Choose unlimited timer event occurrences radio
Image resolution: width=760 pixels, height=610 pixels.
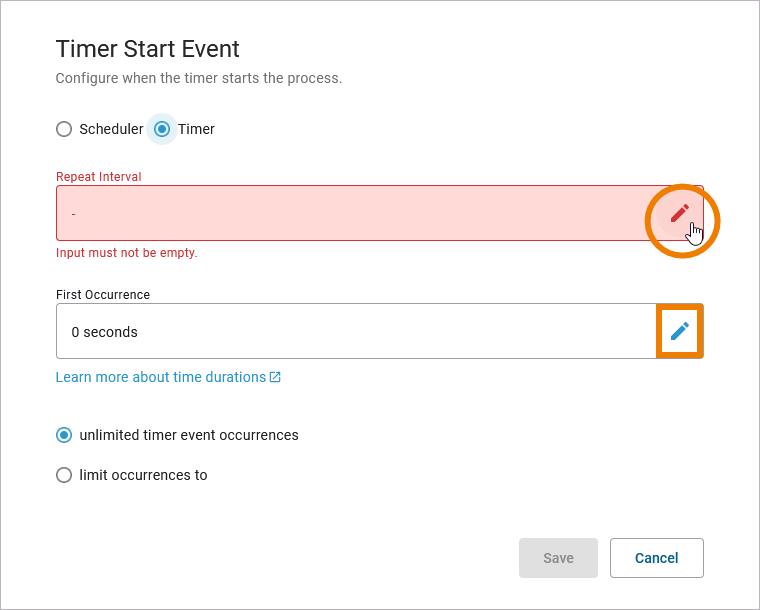[x=64, y=435]
